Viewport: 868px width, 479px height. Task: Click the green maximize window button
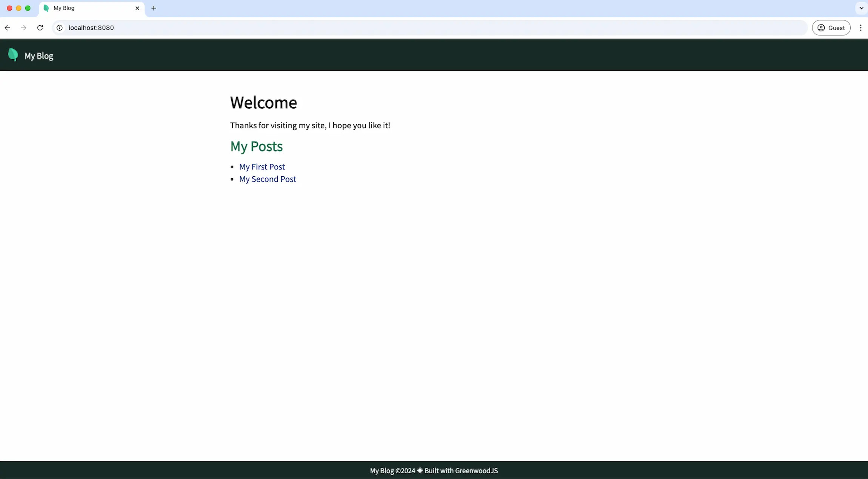tap(28, 8)
